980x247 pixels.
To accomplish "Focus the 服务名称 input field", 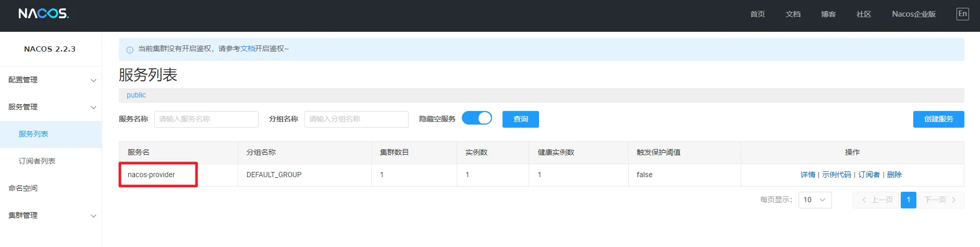I will tap(206, 119).
